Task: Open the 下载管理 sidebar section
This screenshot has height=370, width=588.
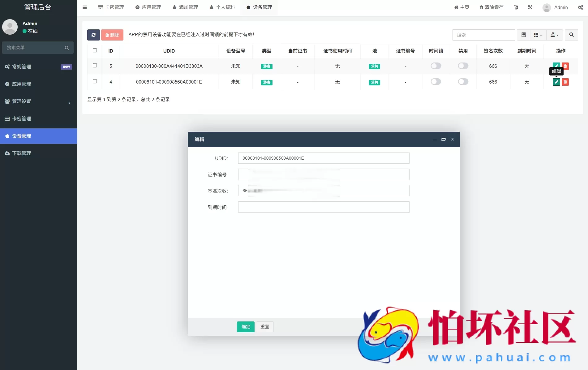Action: coord(21,153)
